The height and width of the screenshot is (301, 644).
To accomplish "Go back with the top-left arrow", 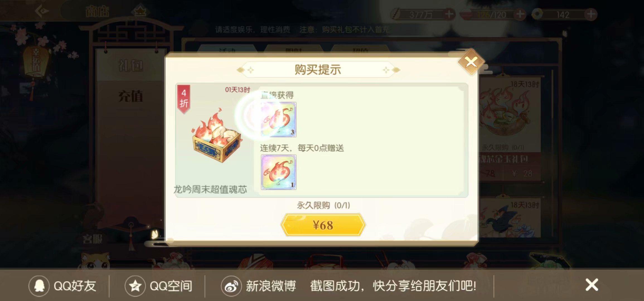I will (x=42, y=11).
